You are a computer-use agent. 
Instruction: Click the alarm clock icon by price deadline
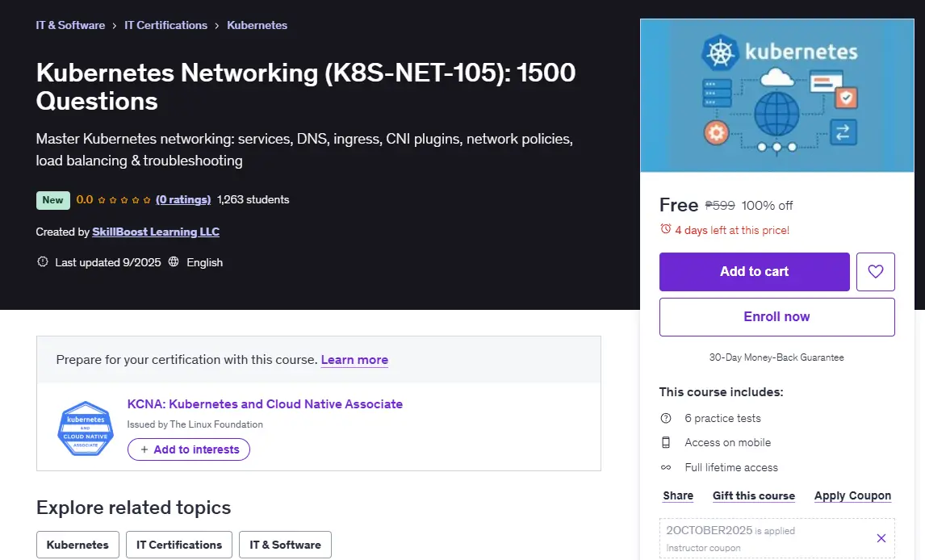coord(665,229)
